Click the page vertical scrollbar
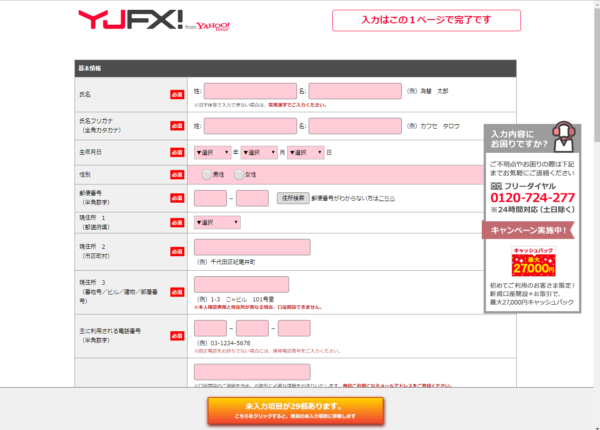Viewport: 600px width, 430px height. click(592, 200)
